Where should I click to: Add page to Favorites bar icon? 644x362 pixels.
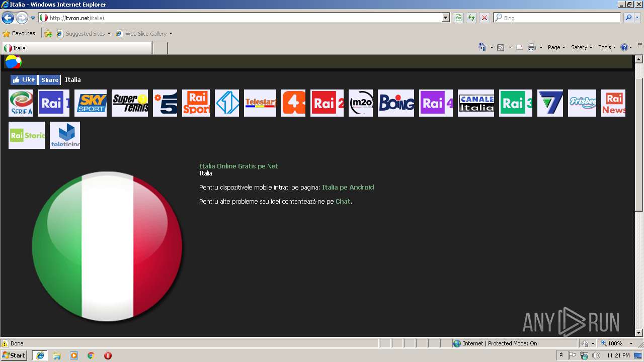pos(48,34)
